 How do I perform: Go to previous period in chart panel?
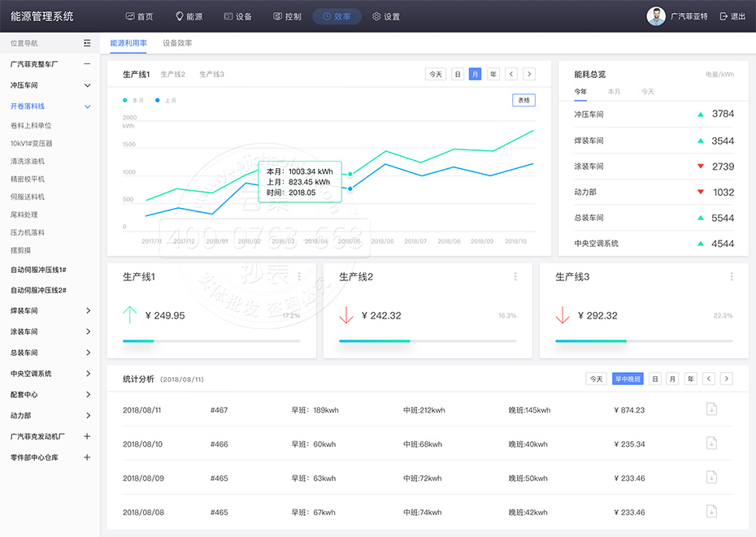[511, 74]
